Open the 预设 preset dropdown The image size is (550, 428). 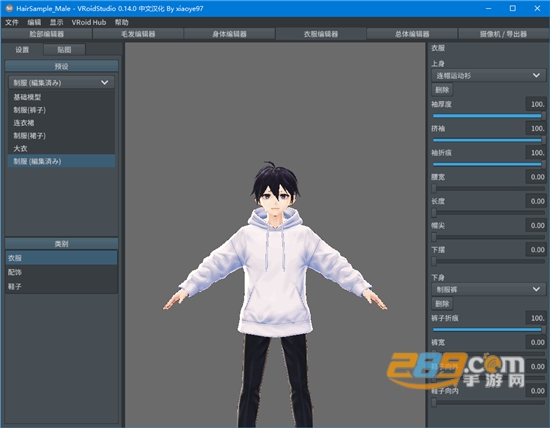click(x=61, y=83)
